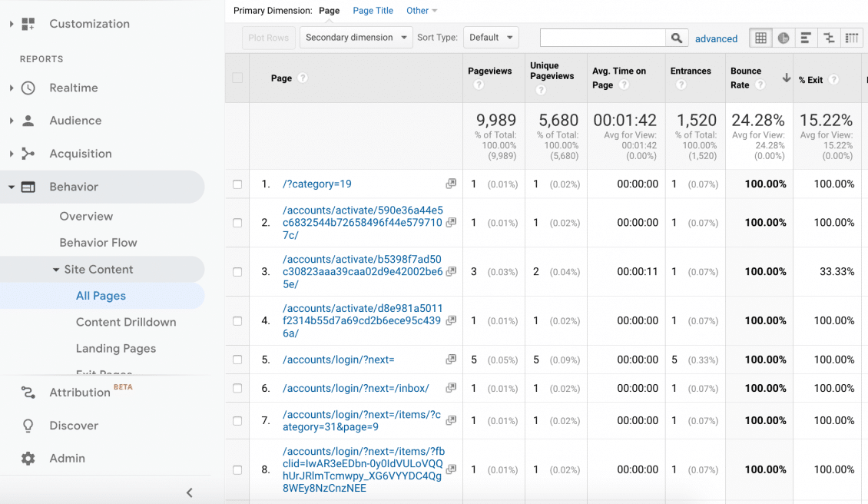
Task: Check the box for row 2 activate/590e36a44e5
Action: [237, 223]
